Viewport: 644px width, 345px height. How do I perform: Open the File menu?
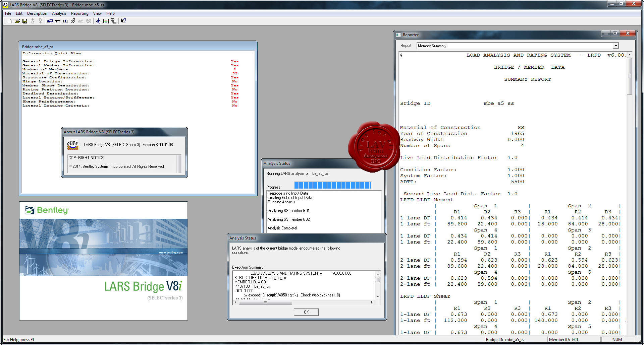coord(8,13)
